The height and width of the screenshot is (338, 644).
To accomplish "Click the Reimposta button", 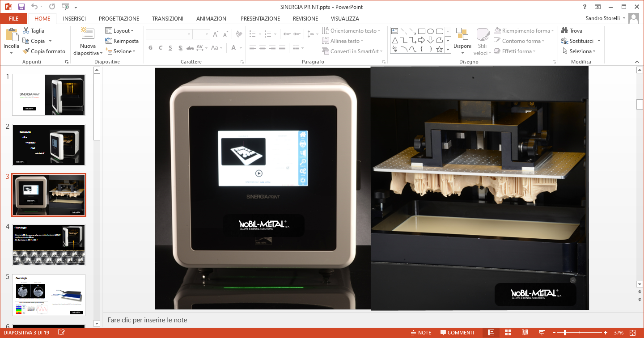I will 122,41.
